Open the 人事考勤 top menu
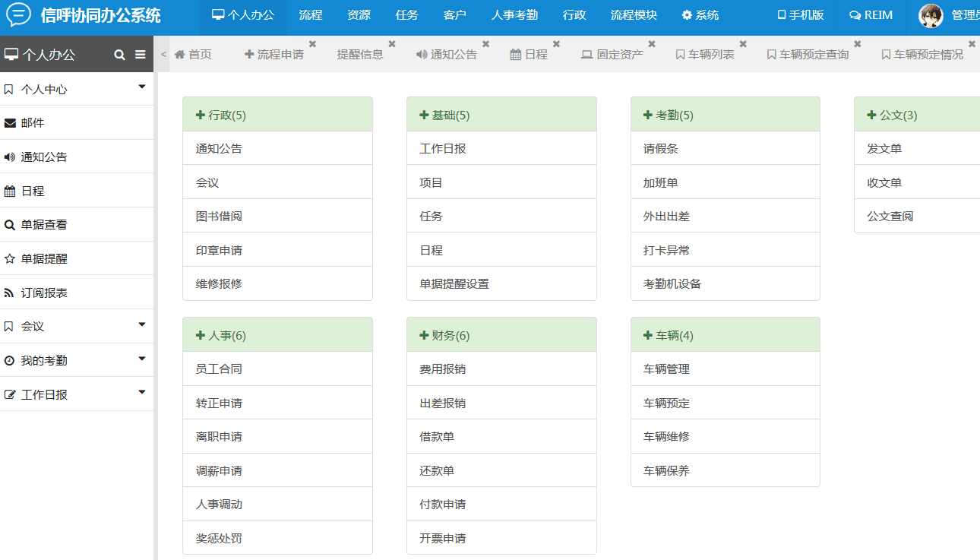Image resolution: width=980 pixels, height=560 pixels. [x=514, y=15]
